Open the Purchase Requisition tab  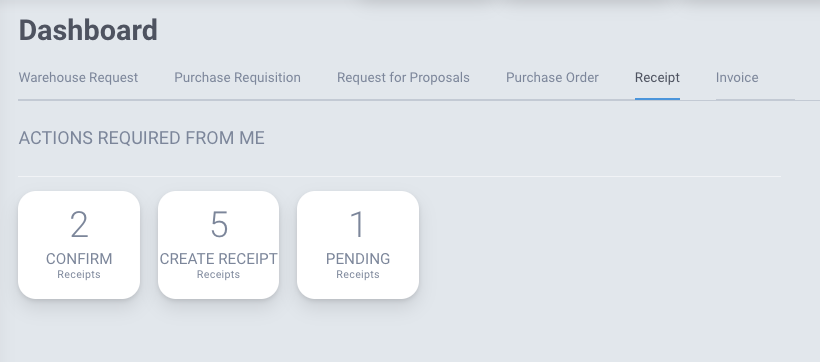pos(237,77)
